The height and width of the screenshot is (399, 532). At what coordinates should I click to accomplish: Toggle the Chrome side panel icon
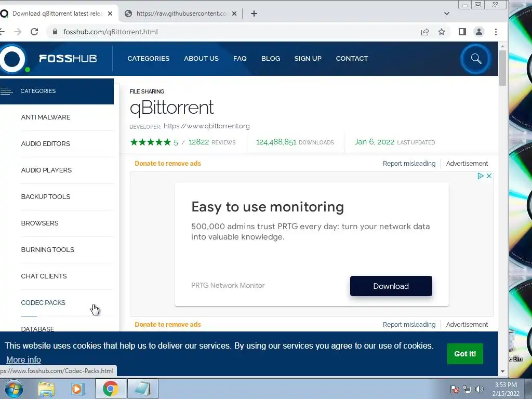[x=462, y=32]
